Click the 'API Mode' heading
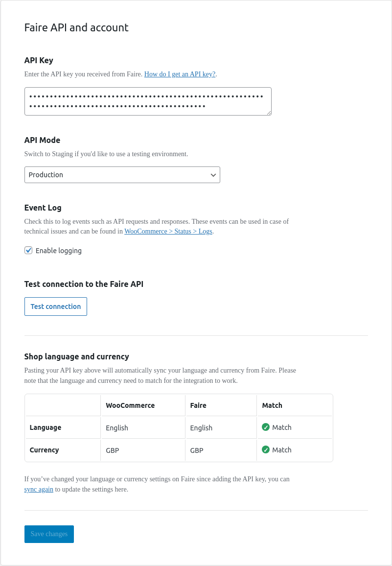 point(42,140)
